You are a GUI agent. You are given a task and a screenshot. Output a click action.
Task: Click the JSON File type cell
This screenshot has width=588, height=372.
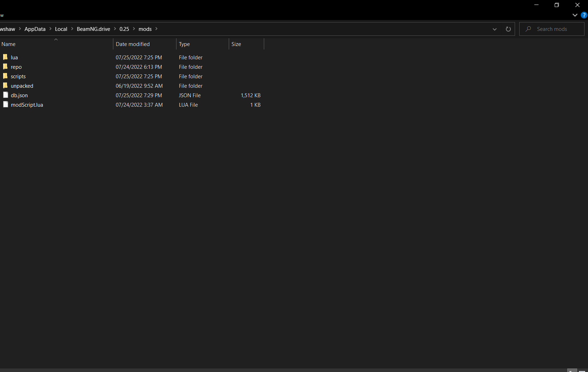(x=190, y=95)
